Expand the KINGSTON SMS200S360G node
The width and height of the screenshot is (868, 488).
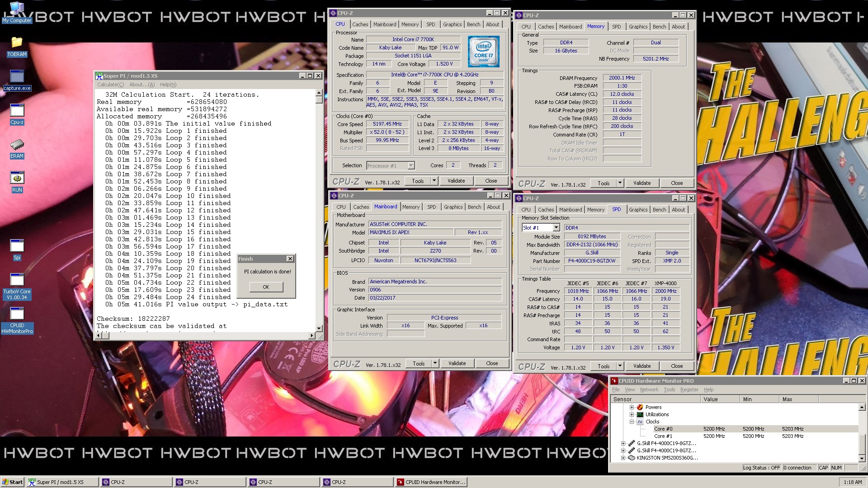pyautogui.click(x=623, y=458)
